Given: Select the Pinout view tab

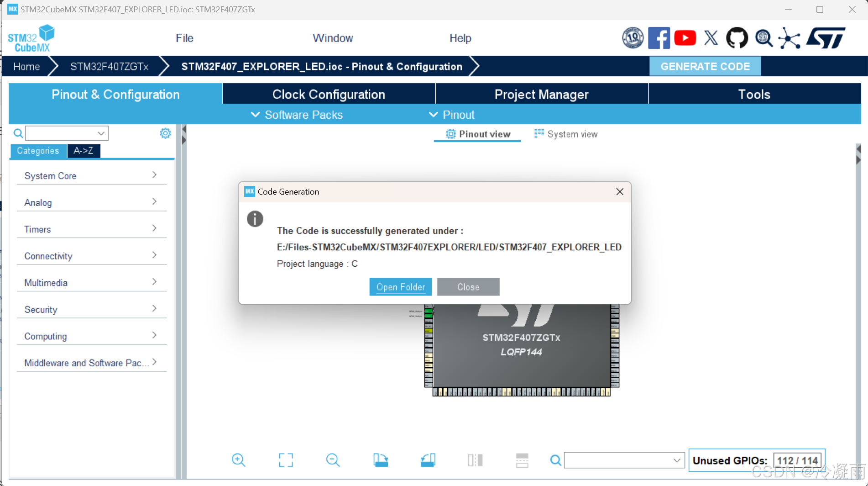Looking at the screenshot, I should [x=478, y=134].
